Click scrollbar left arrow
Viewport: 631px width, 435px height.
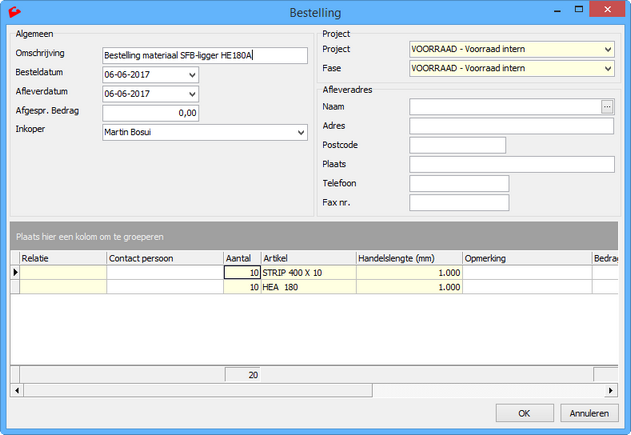(17, 390)
